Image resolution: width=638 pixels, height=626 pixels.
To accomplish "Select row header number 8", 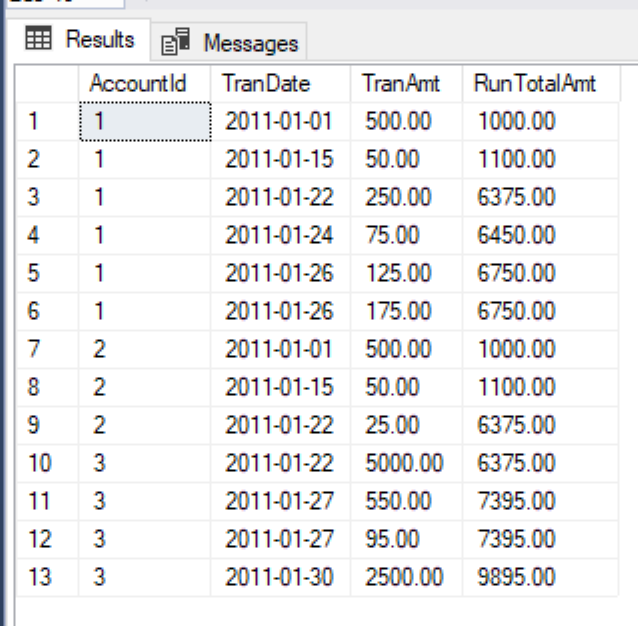I will [47, 387].
